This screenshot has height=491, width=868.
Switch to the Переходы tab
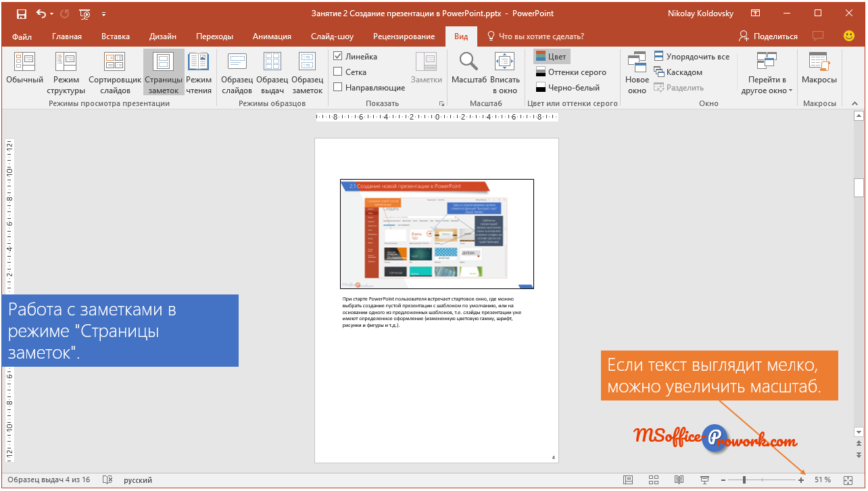point(214,36)
